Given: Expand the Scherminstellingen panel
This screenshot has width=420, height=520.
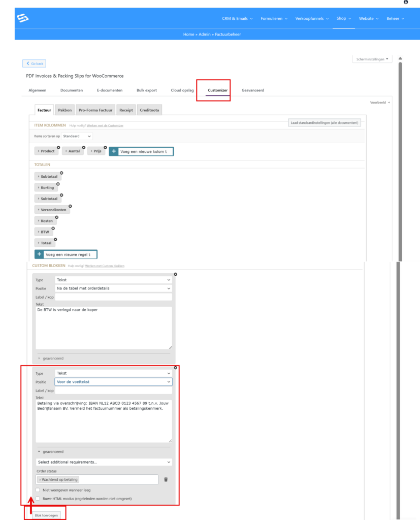Looking at the screenshot, I should 373,59.
